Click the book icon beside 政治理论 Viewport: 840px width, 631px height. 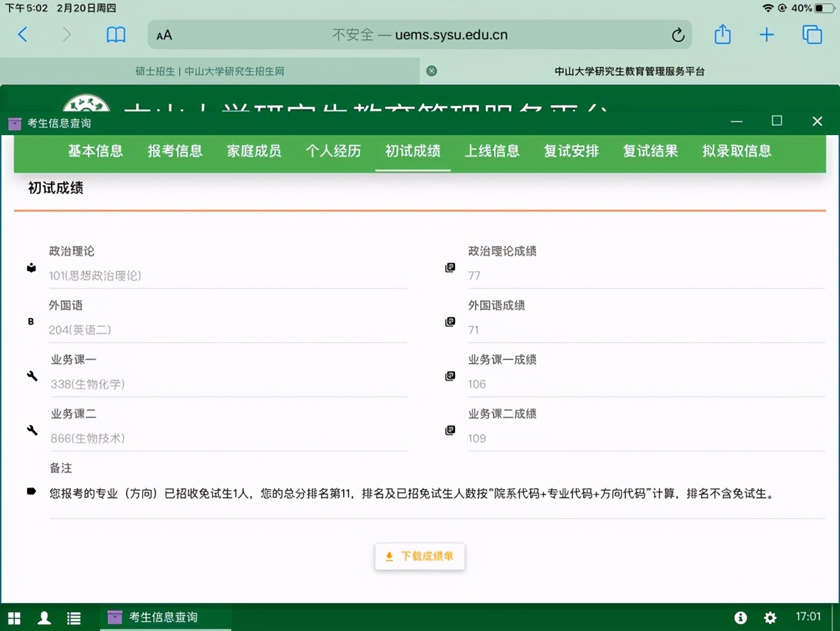(x=31, y=268)
